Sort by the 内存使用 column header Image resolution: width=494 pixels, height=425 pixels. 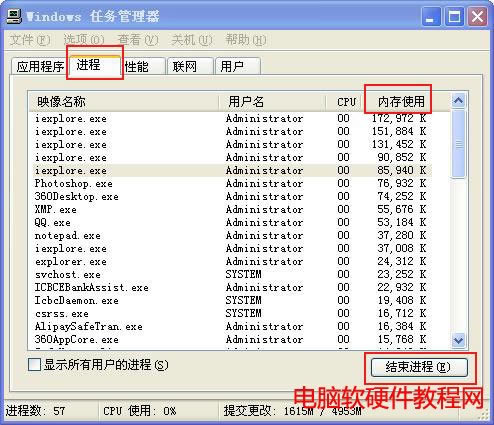pyautogui.click(x=401, y=101)
